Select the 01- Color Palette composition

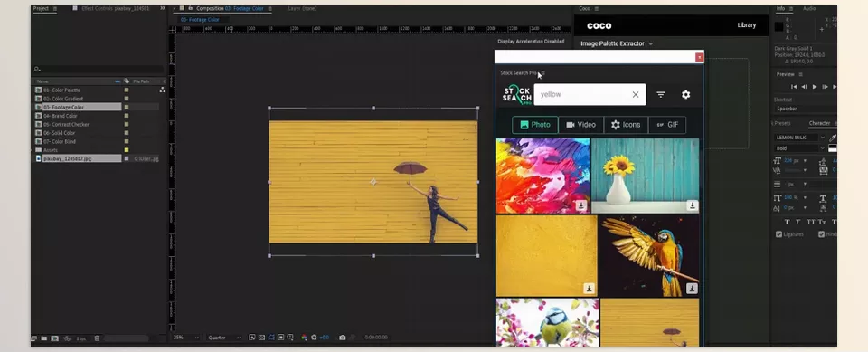pos(61,90)
